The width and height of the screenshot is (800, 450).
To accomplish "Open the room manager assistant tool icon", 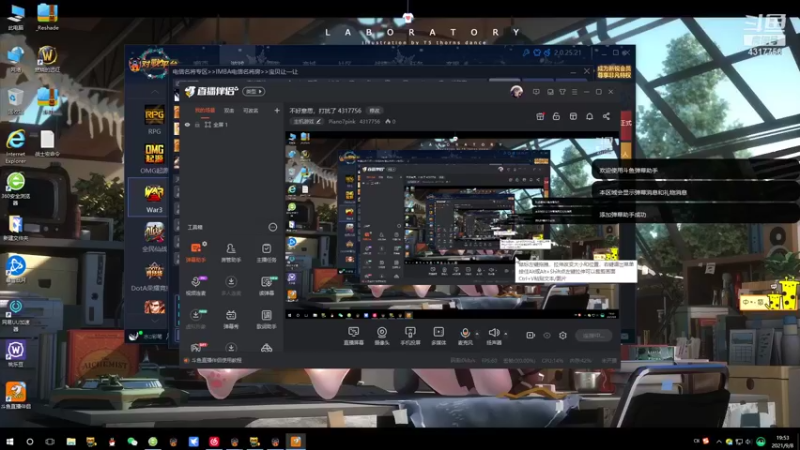I will [231, 252].
